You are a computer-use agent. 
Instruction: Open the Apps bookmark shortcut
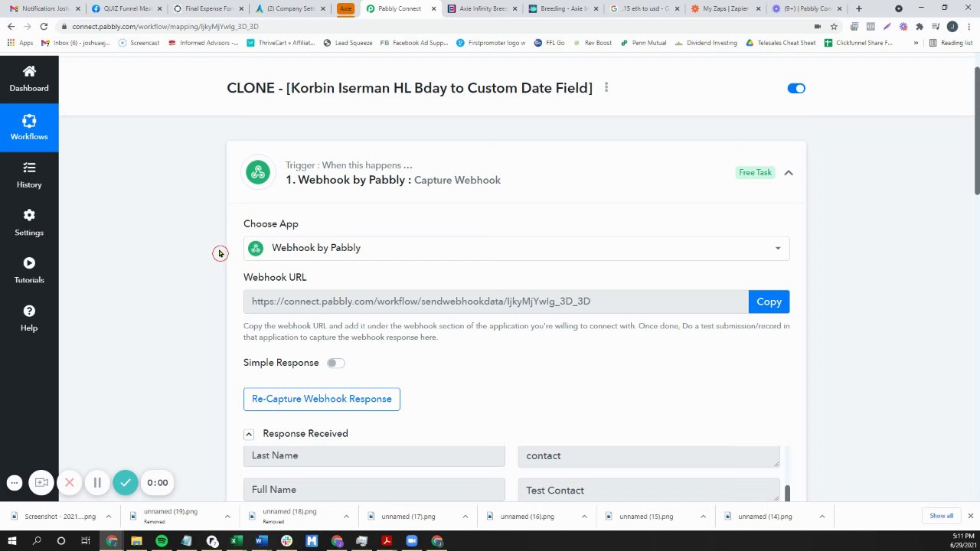(x=20, y=43)
